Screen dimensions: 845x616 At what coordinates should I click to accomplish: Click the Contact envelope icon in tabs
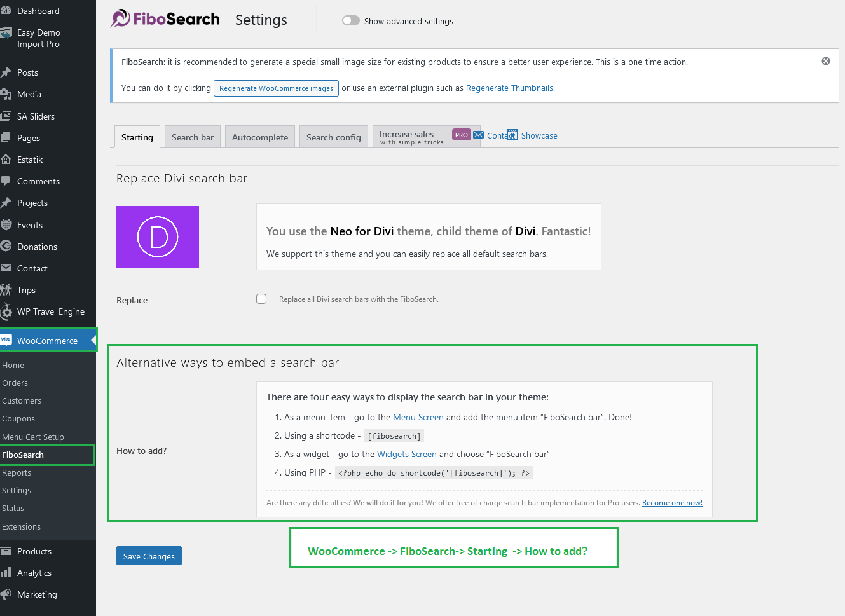click(x=479, y=135)
